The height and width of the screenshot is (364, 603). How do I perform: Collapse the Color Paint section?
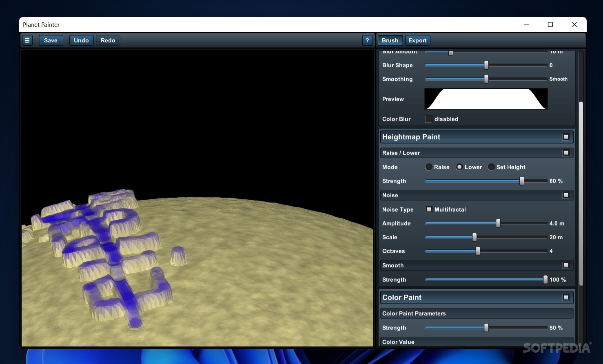[566, 298]
